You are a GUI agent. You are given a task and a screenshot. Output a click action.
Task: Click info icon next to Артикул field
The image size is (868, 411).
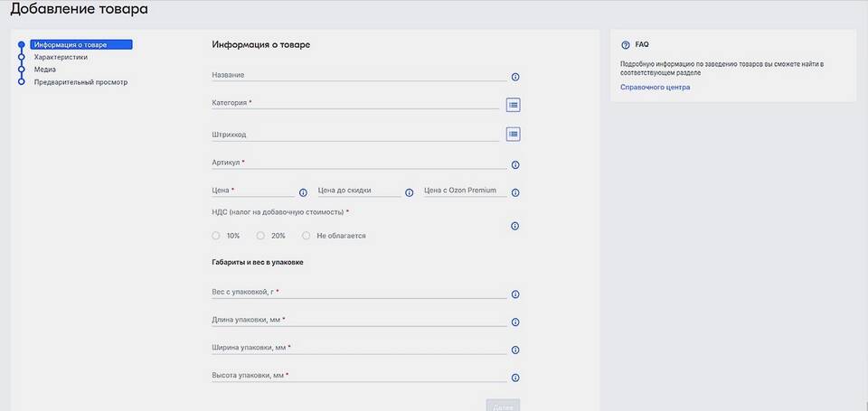[x=515, y=165]
